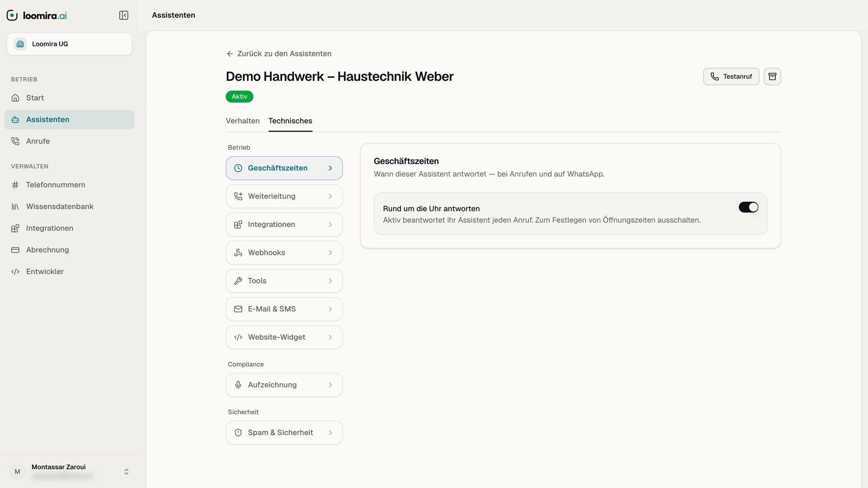Expand the Integrationen settings row chevron
This screenshot has width=868, height=488.
(330, 225)
